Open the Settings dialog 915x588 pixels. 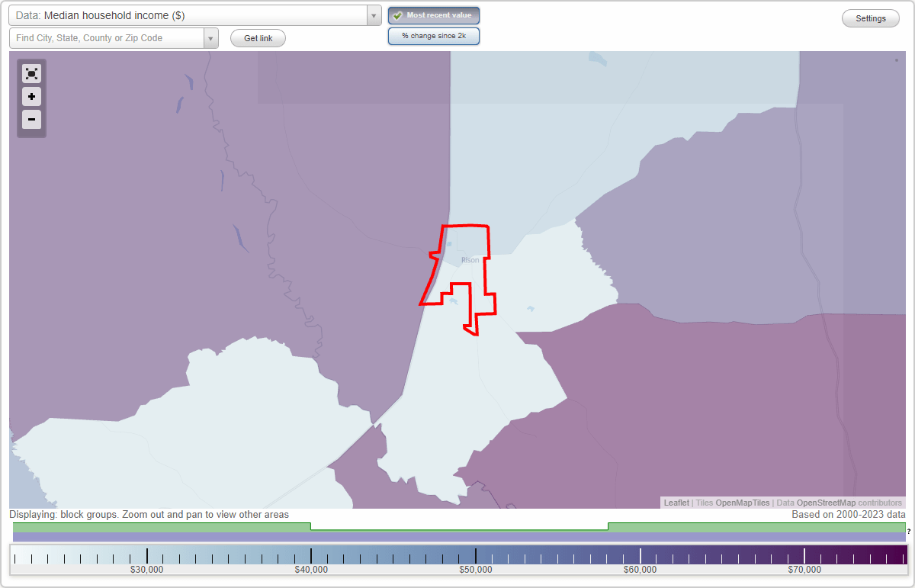[x=870, y=18]
